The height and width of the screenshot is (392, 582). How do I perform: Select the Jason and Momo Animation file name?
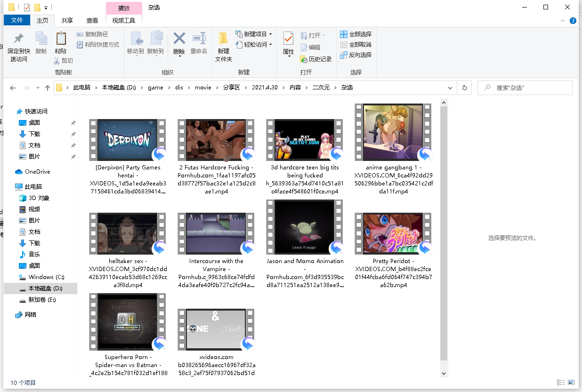pos(305,273)
